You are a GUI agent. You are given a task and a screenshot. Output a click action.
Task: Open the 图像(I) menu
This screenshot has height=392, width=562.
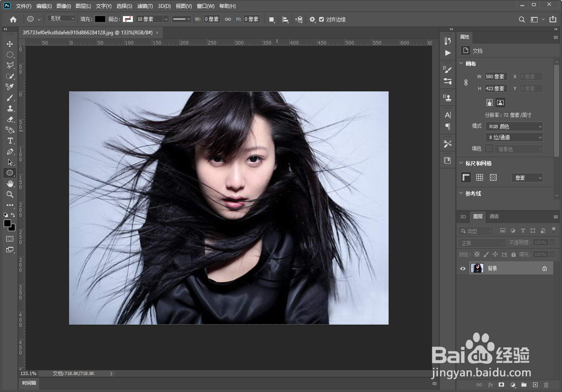pos(64,6)
